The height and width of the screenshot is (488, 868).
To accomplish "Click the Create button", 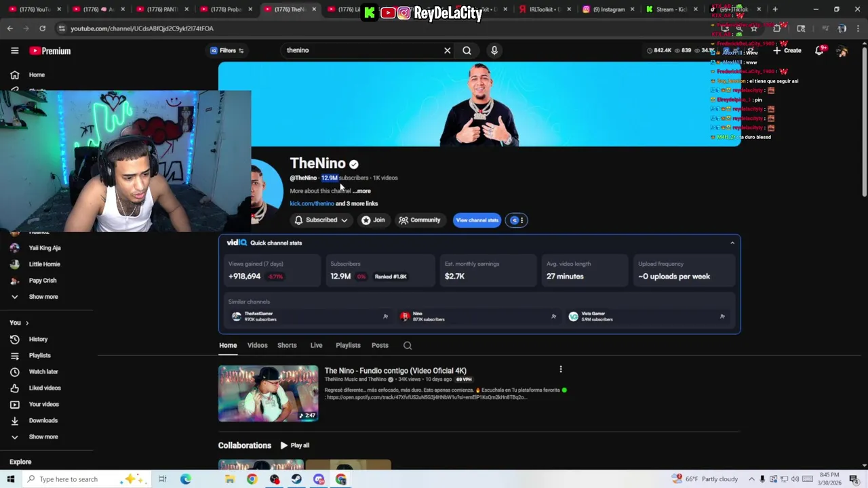I will [787, 51].
